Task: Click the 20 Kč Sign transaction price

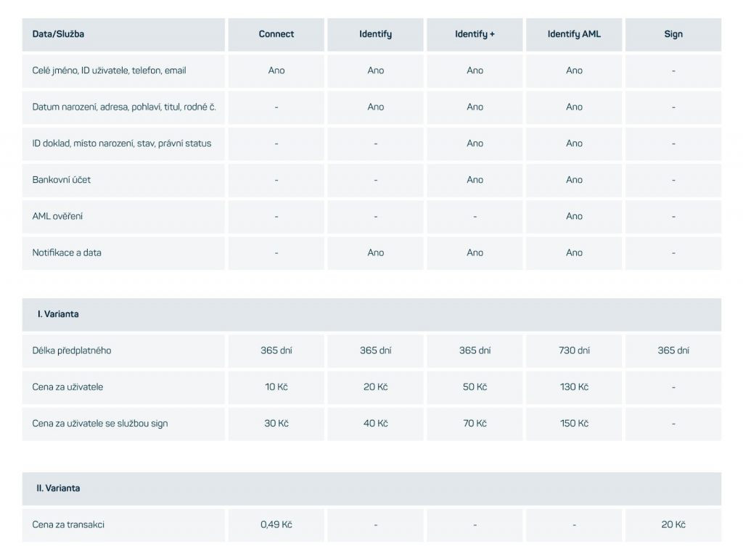Action: [673, 525]
